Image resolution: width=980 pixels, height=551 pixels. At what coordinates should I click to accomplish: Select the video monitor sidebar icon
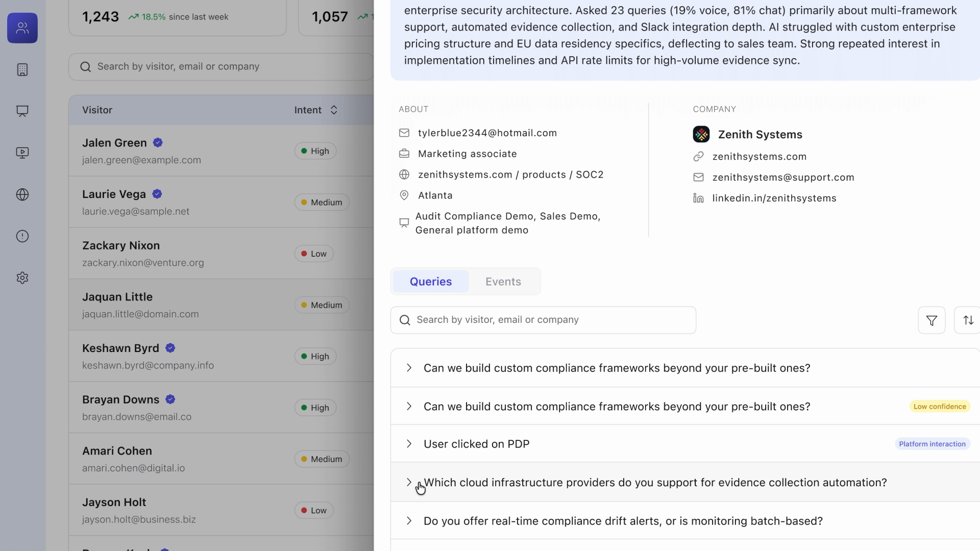(22, 153)
